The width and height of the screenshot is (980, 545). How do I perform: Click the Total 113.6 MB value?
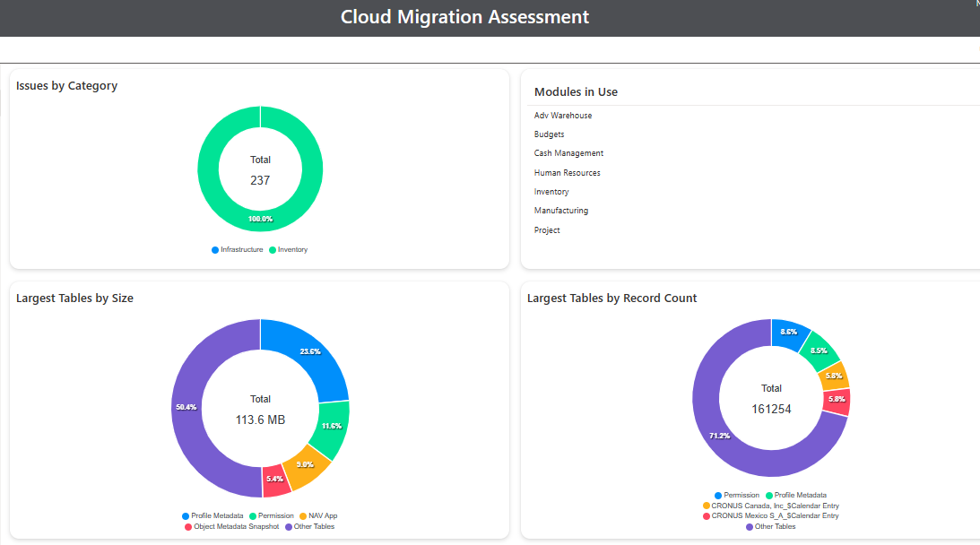[x=260, y=420]
